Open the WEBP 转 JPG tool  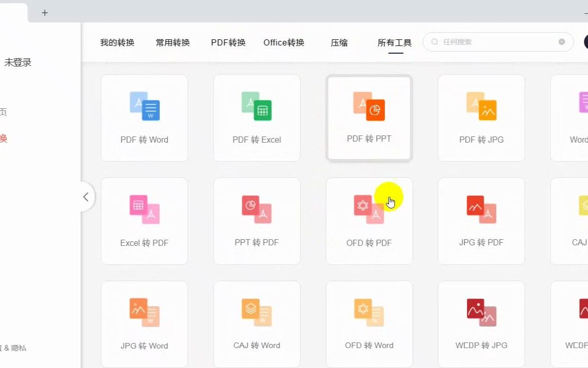click(x=481, y=324)
